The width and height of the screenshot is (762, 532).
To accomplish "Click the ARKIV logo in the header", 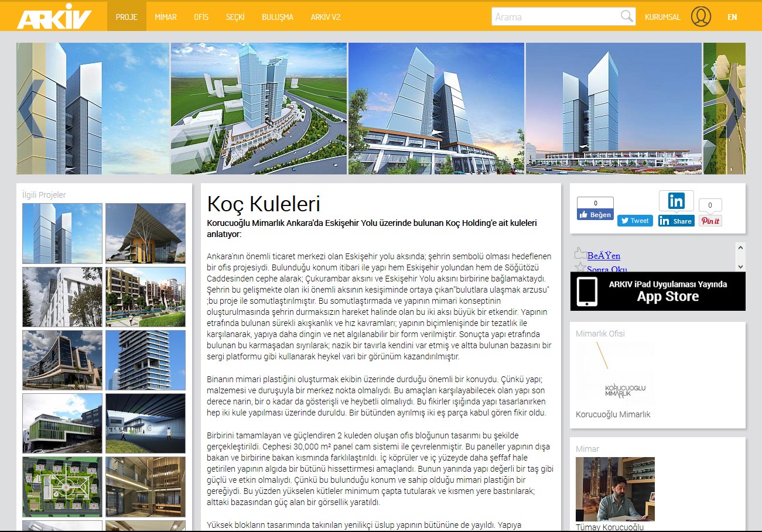I will 54,16.
